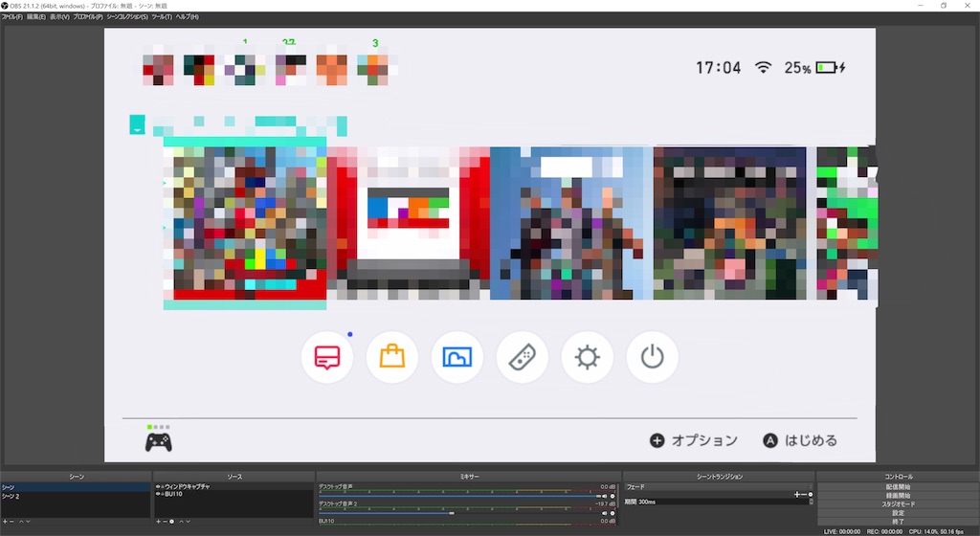Image resolution: width=980 pixels, height=536 pixels.
Task: Select シーン 2 in scenes list
Action: (x=76, y=496)
